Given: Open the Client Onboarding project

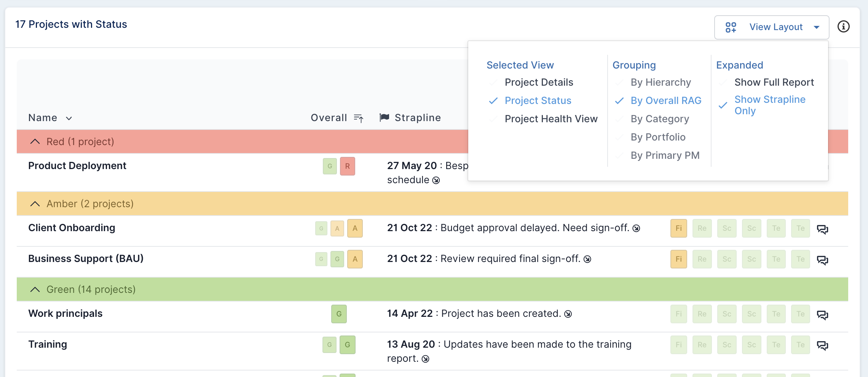Looking at the screenshot, I should (x=72, y=228).
